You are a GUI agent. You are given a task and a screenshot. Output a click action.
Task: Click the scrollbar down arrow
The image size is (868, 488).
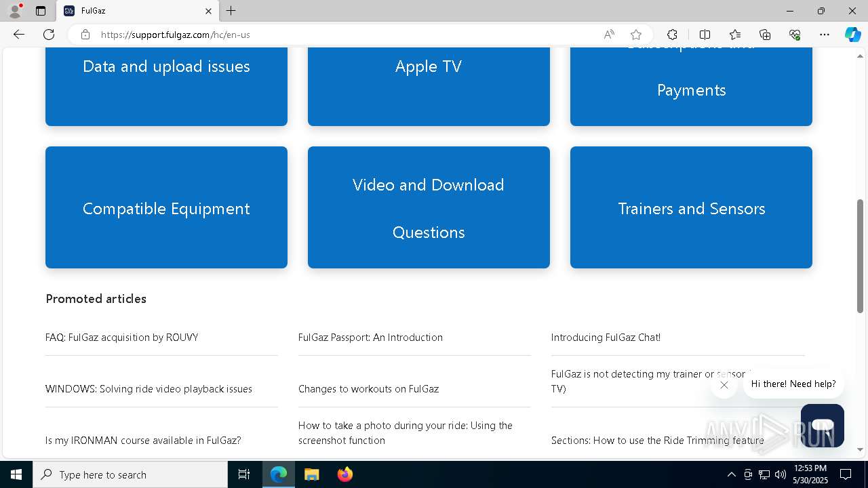(x=861, y=449)
